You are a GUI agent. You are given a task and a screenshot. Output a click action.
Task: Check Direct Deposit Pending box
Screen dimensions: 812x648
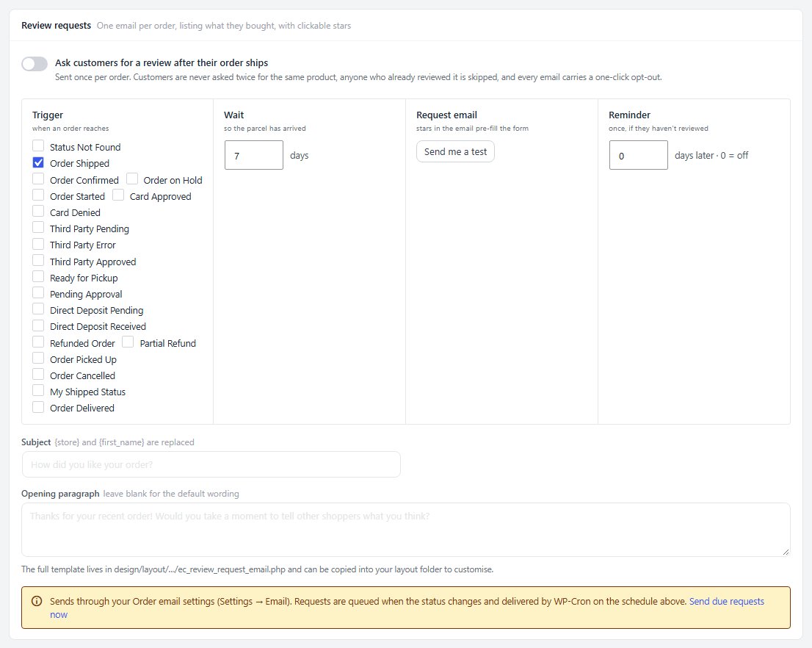coord(38,309)
